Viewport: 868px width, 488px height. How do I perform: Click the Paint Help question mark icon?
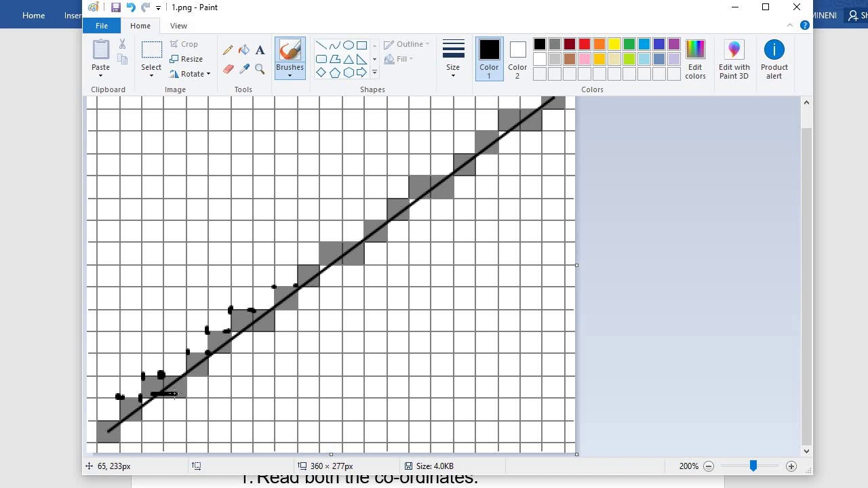(x=805, y=26)
